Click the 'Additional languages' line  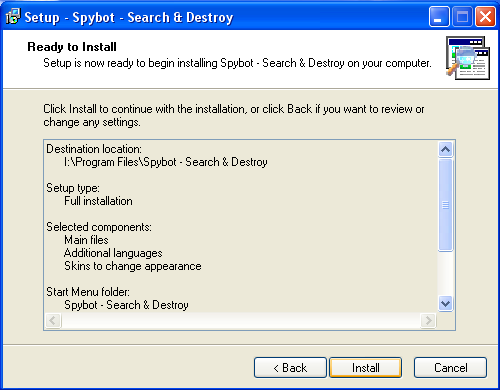click(x=113, y=253)
